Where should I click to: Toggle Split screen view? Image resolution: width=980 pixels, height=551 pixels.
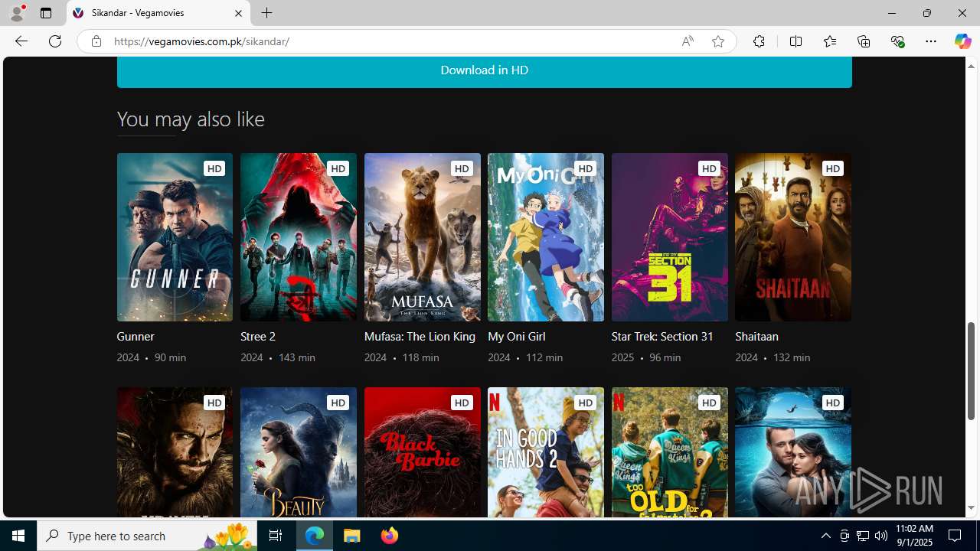(x=795, y=41)
